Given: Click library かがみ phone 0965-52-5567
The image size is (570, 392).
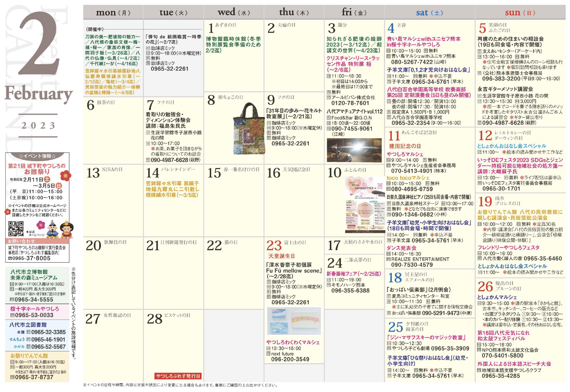Looking at the screenshot, I should (x=48, y=347).
